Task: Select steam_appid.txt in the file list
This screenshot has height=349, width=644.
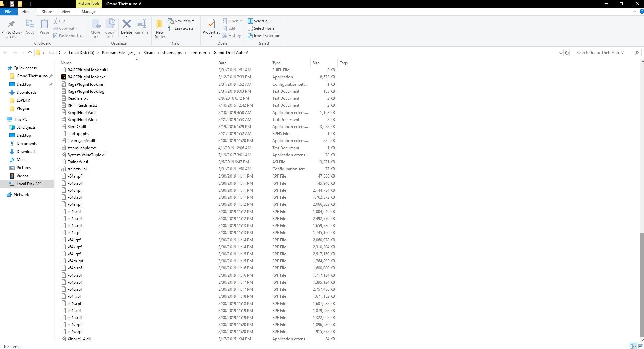Action: (x=82, y=148)
